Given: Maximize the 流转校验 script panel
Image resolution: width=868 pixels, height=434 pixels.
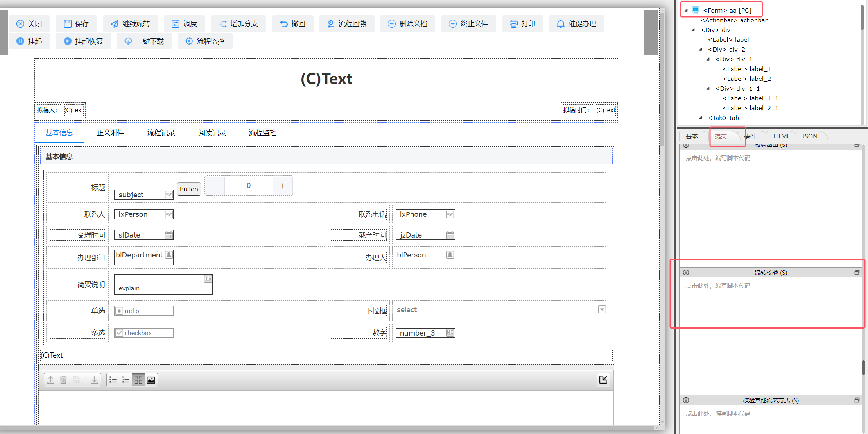Looking at the screenshot, I should point(857,272).
